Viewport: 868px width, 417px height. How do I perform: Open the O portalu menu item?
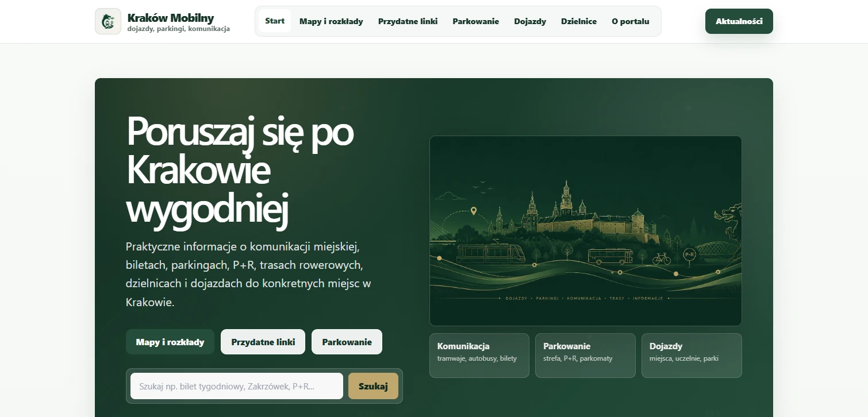pos(631,21)
